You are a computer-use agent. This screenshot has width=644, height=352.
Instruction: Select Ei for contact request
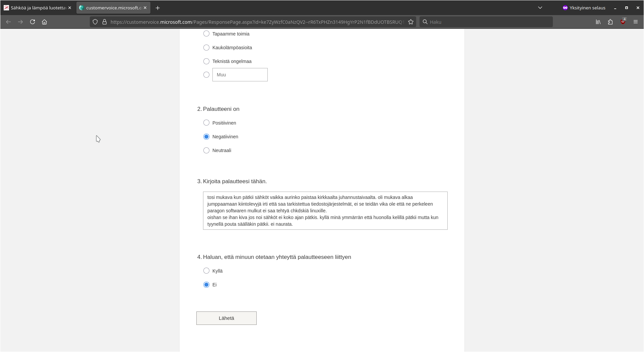point(206,285)
